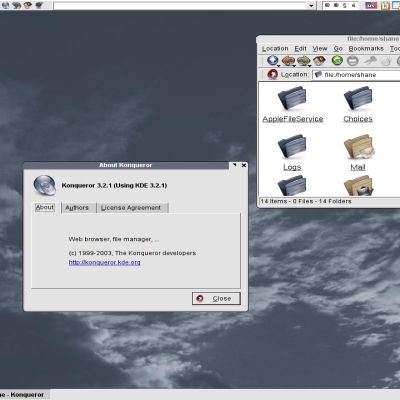The width and height of the screenshot is (400, 400).
Task: Follow the http://konqueror.kde.org link
Action: (x=104, y=262)
